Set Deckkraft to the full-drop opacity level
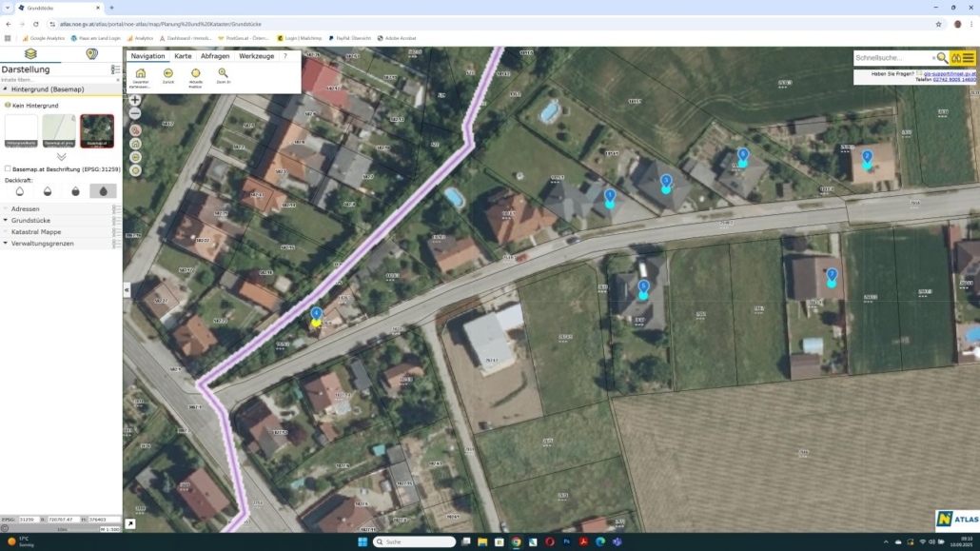Viewport: 980px width, 551px height. coord(103,191)
